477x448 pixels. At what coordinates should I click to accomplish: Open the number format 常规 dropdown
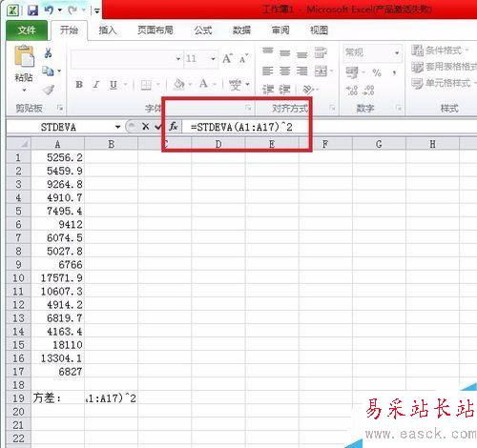[x=397, y=52]
